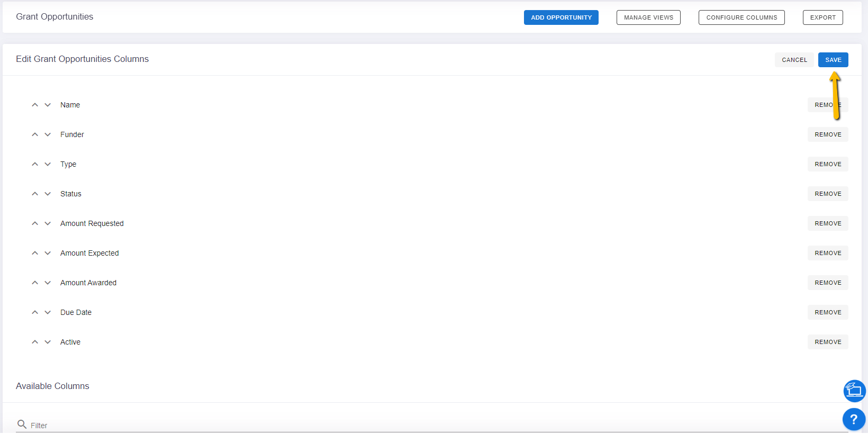Select the 'Due Date' column label
The height and width of the screenshot is (434, 868).
point(76,312)
